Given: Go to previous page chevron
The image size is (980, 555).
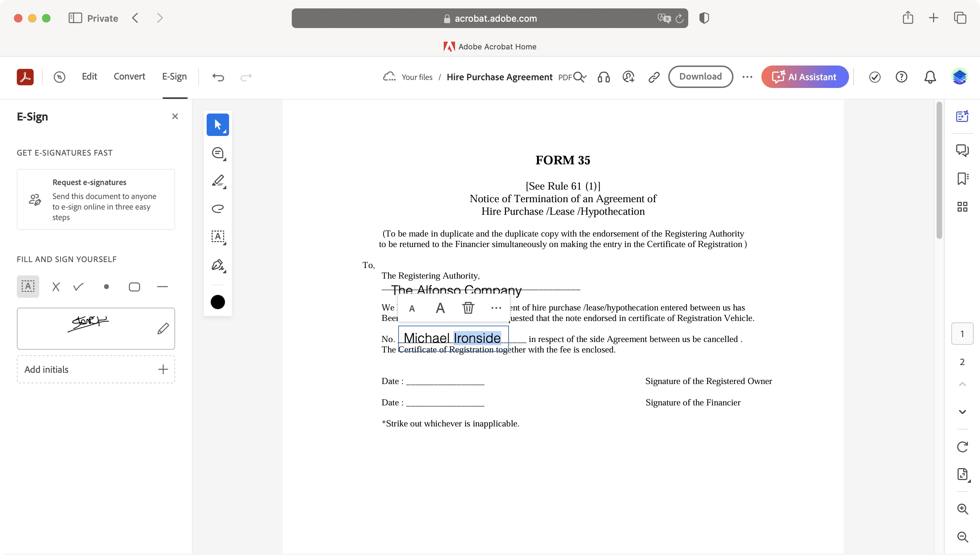Looking at the screenshot, I should tap(962, 384).
